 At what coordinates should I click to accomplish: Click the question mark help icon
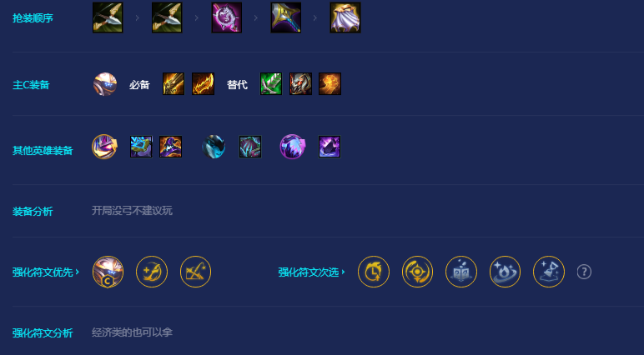(584, 272)
